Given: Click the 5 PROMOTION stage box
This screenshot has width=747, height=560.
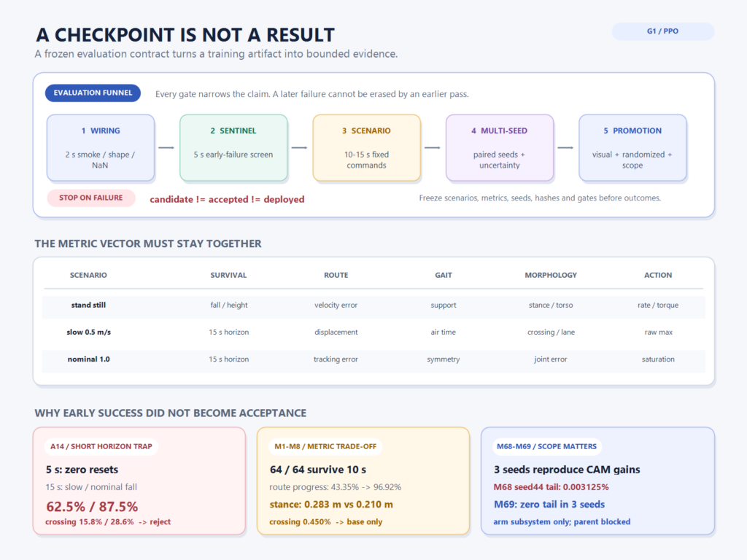Looking at the screenshot, I should (632, 147).
